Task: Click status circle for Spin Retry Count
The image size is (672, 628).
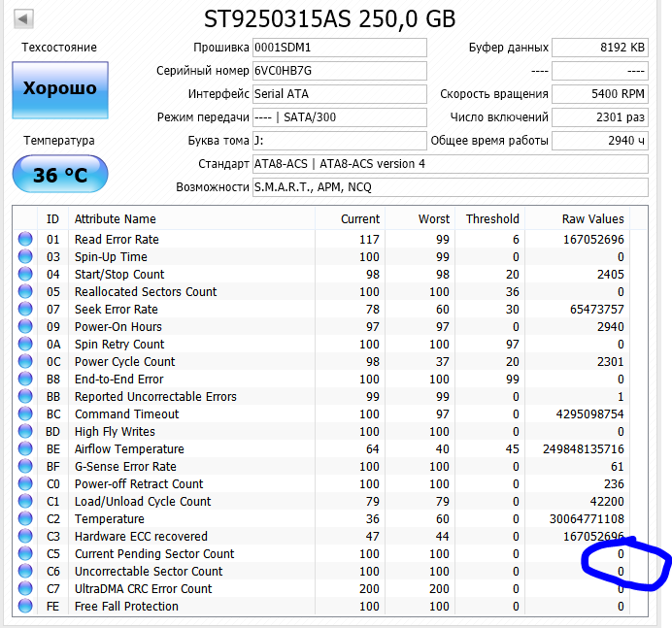Action: pos(25,344)
